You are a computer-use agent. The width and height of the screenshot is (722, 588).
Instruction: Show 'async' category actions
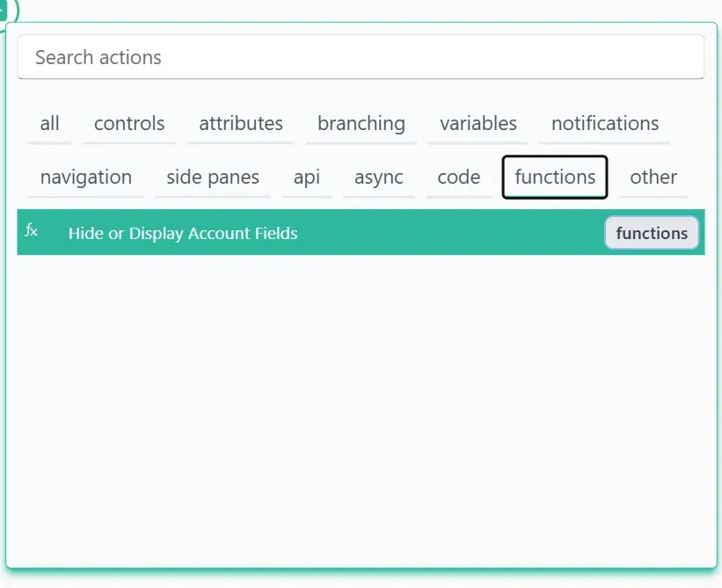[379, 177]
